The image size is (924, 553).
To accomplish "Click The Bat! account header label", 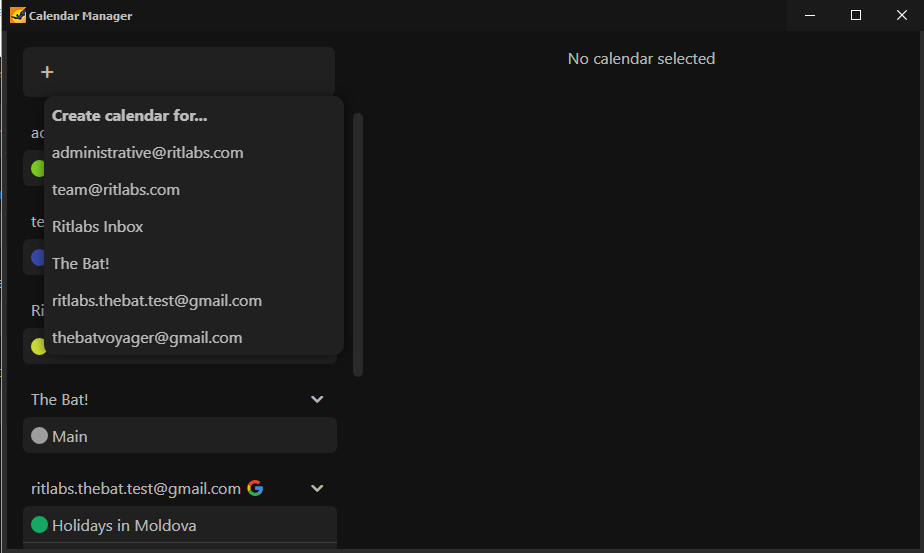I will click(x=60, y=400).
